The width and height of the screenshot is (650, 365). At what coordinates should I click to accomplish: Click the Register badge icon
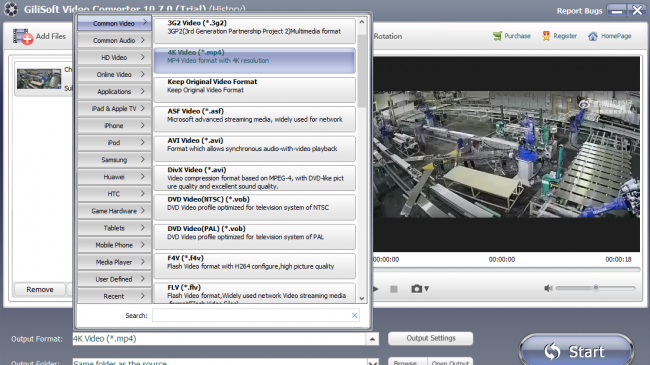pyautogui.click(x=546, y=36)
